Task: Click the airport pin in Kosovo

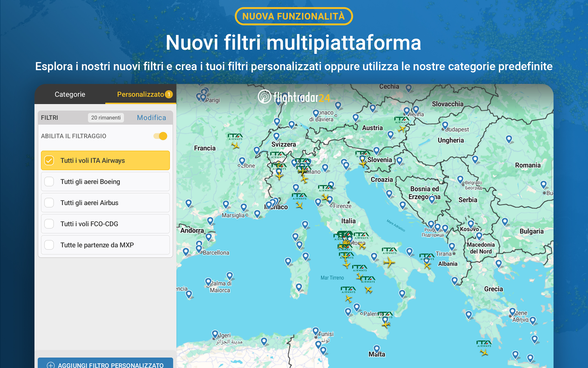Action: 471,224
